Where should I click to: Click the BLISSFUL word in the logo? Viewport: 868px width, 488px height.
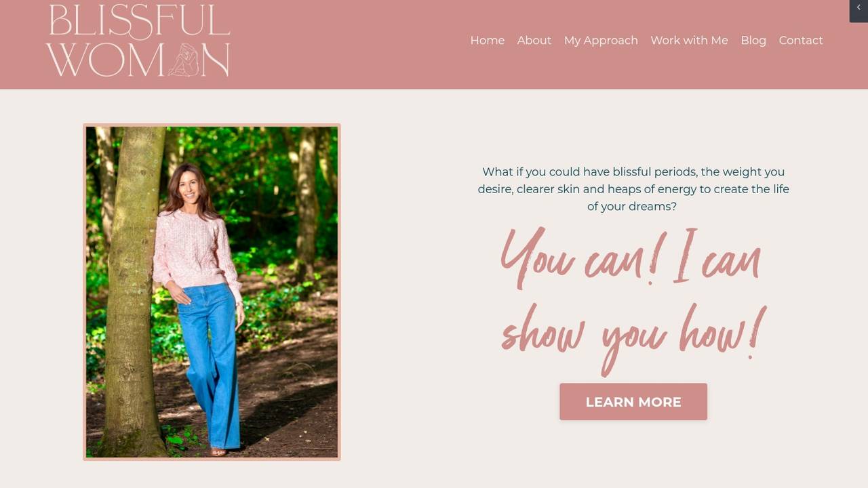point(140,21)
